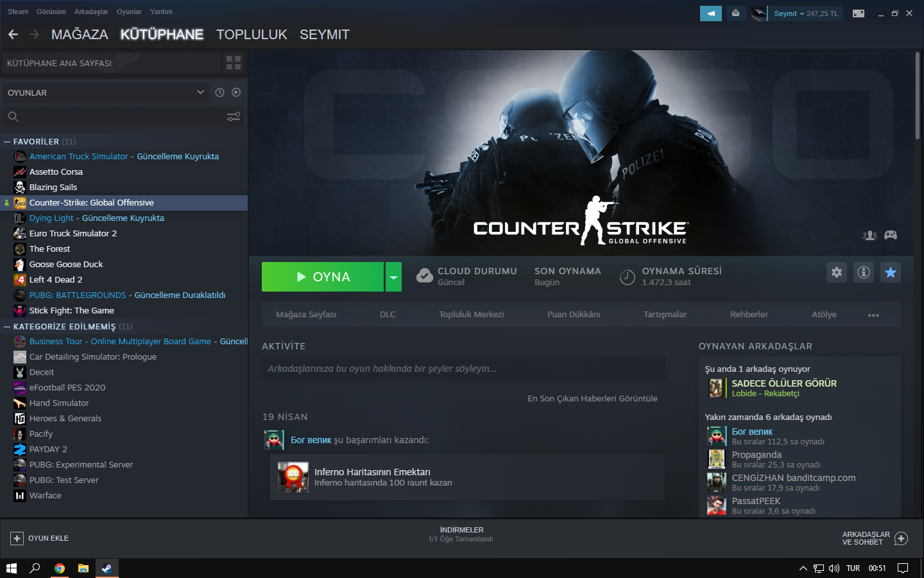Viewport: 924px width, 578px height.
Task: Click the library search field
Action: coord(124,117)
